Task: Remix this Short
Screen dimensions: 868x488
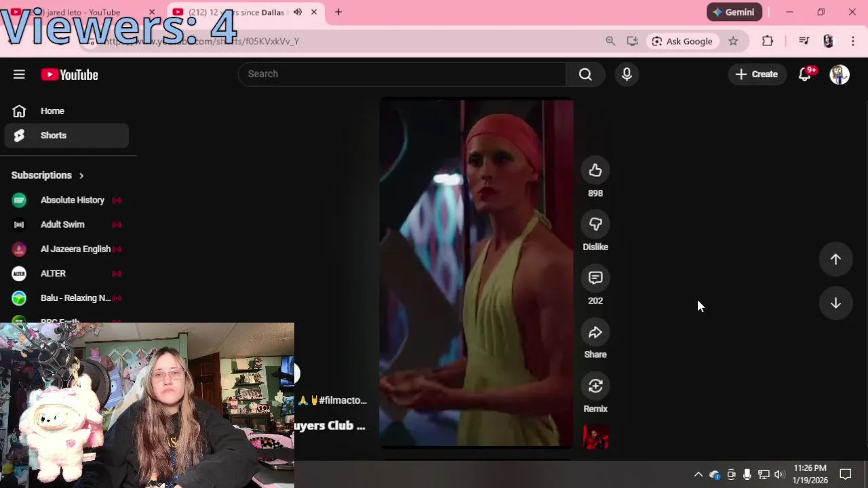Action: click(x=595, y=386)
